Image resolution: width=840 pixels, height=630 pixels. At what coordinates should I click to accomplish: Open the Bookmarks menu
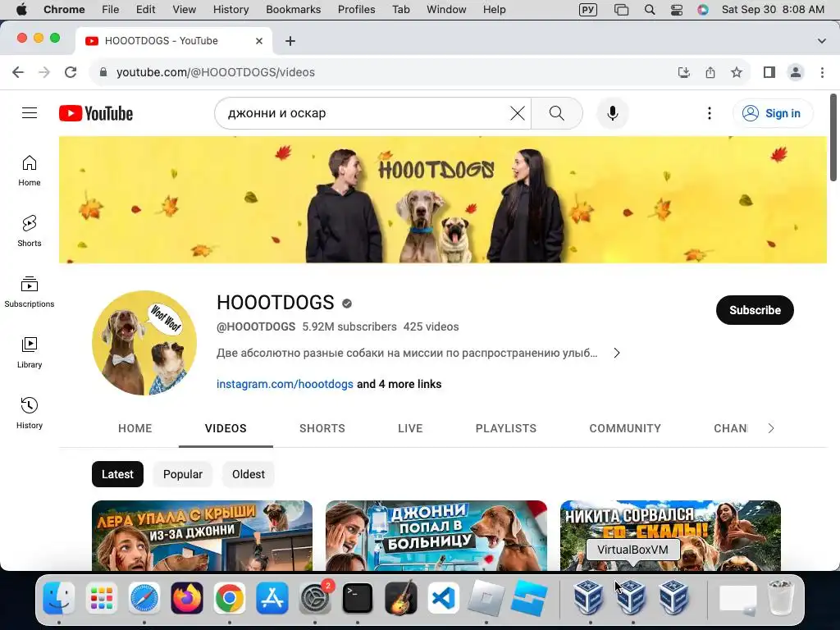pos(293,10)
